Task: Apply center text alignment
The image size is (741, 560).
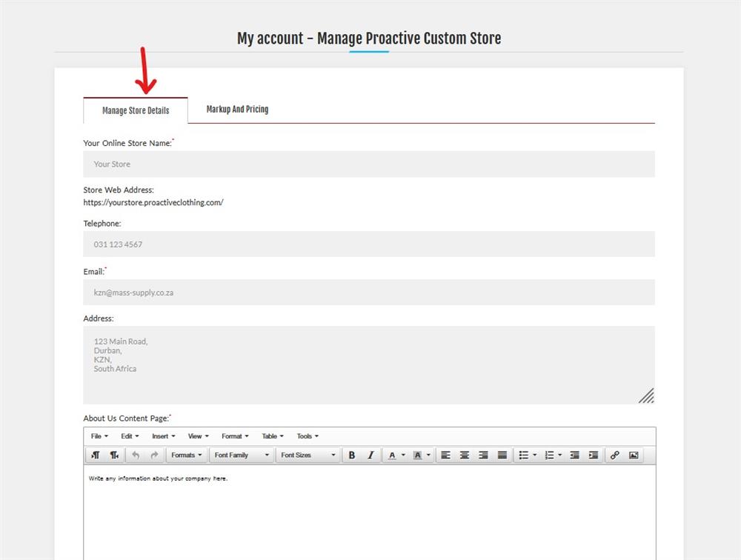Action: point(464,455)
